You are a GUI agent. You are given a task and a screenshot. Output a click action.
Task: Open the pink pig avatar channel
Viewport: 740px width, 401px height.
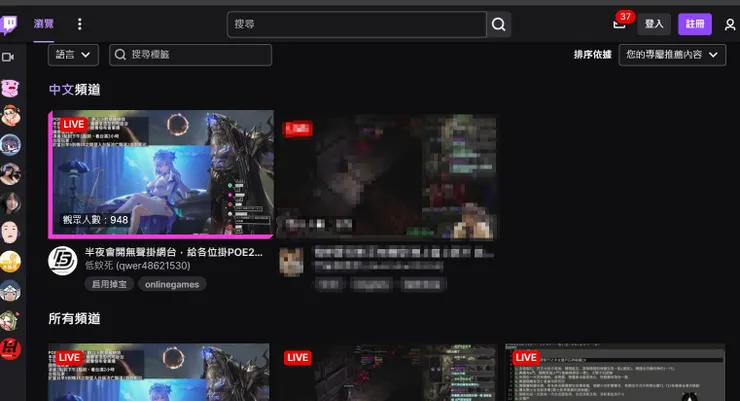point(10,88)
